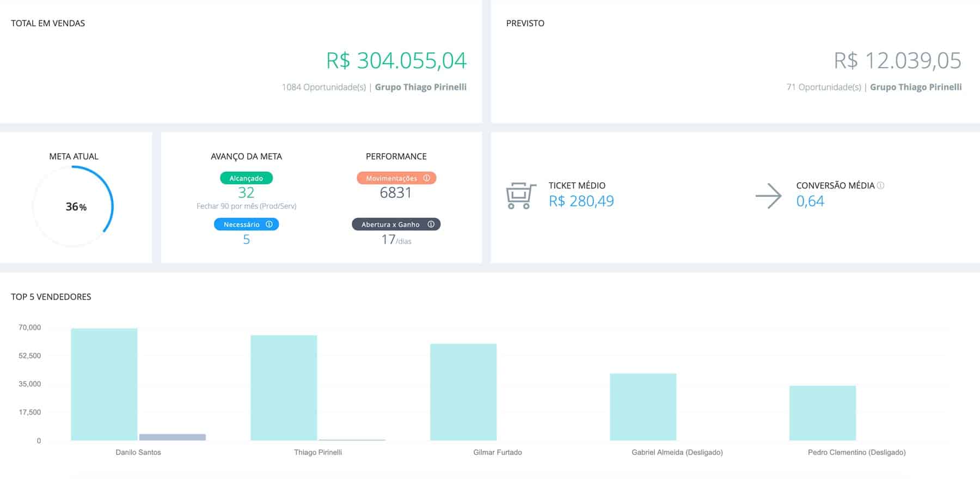Click the arrow icon for Conversão Média
Screen dimensions: 980x479
tap(768, 196)
